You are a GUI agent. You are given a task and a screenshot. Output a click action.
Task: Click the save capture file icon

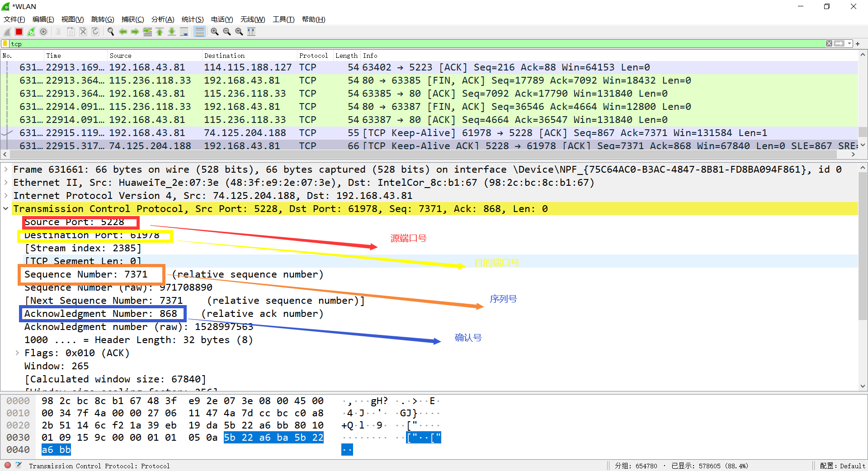point(71,32)
